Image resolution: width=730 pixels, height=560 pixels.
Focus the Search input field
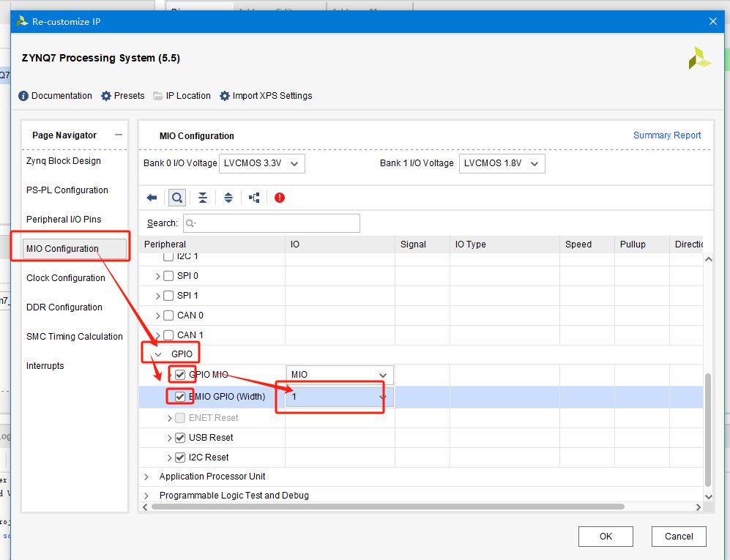point(272,223)
